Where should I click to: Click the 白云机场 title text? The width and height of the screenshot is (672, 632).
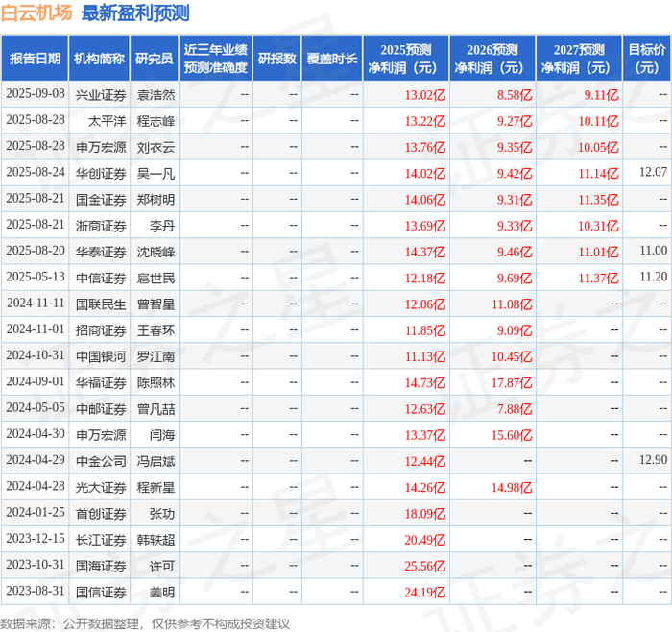(36, 12)
